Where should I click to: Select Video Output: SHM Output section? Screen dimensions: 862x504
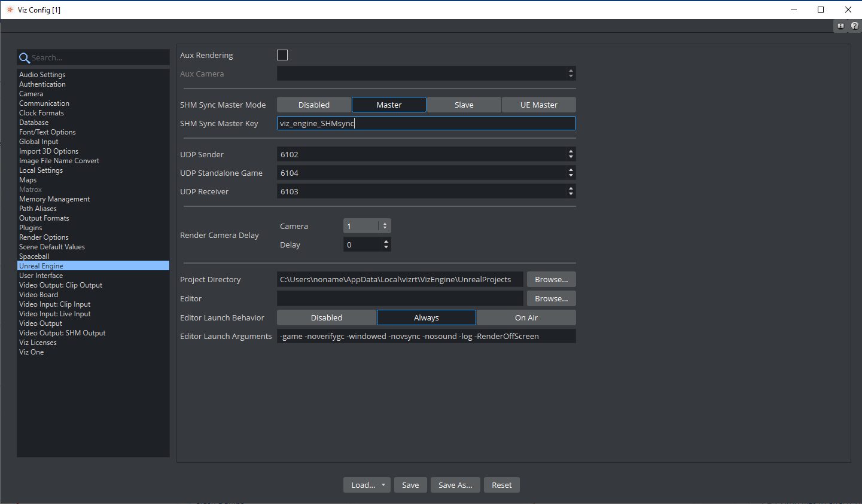62,333
